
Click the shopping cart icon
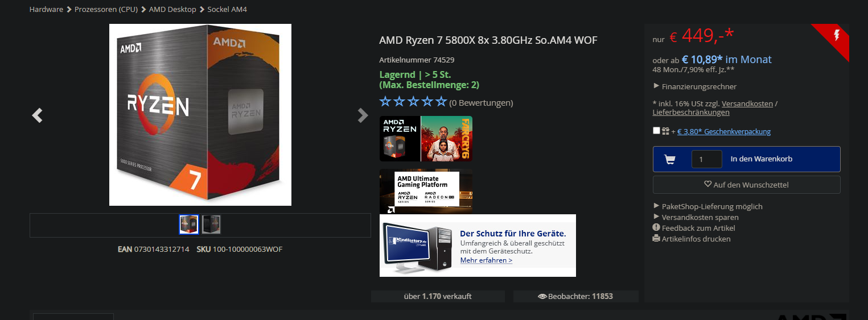click(670, 159)
